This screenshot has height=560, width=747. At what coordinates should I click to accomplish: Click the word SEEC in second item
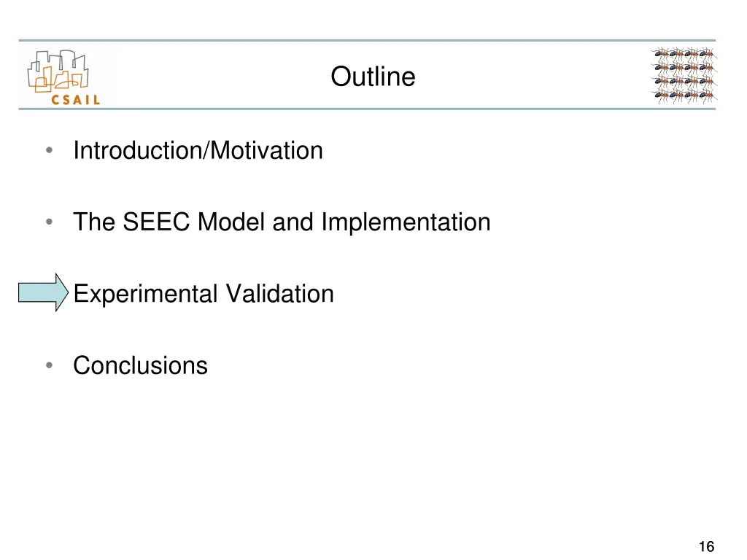[x=156, y=222]
